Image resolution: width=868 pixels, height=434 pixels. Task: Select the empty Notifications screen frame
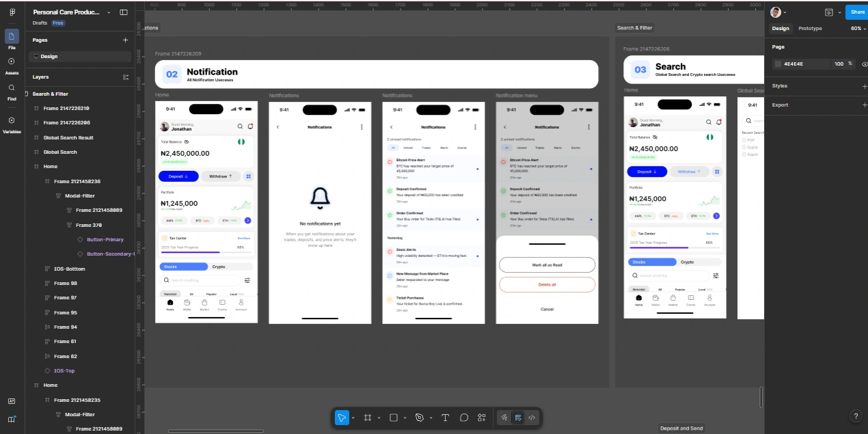tap(320, 213)
